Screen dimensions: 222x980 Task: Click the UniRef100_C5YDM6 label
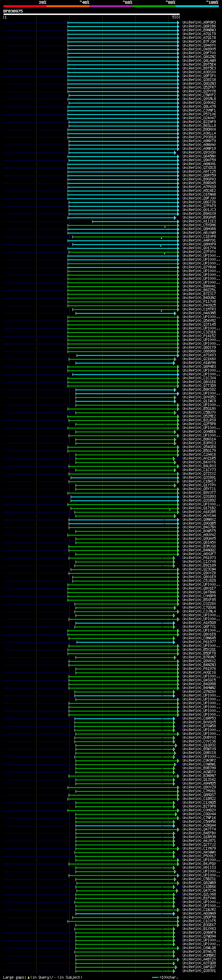click(199, 225)
